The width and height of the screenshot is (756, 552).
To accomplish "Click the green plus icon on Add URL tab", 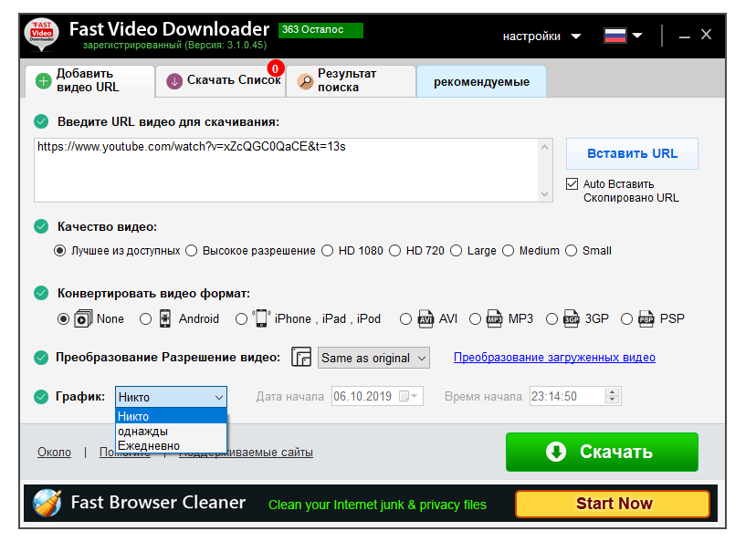I will (x=44, y=81).
